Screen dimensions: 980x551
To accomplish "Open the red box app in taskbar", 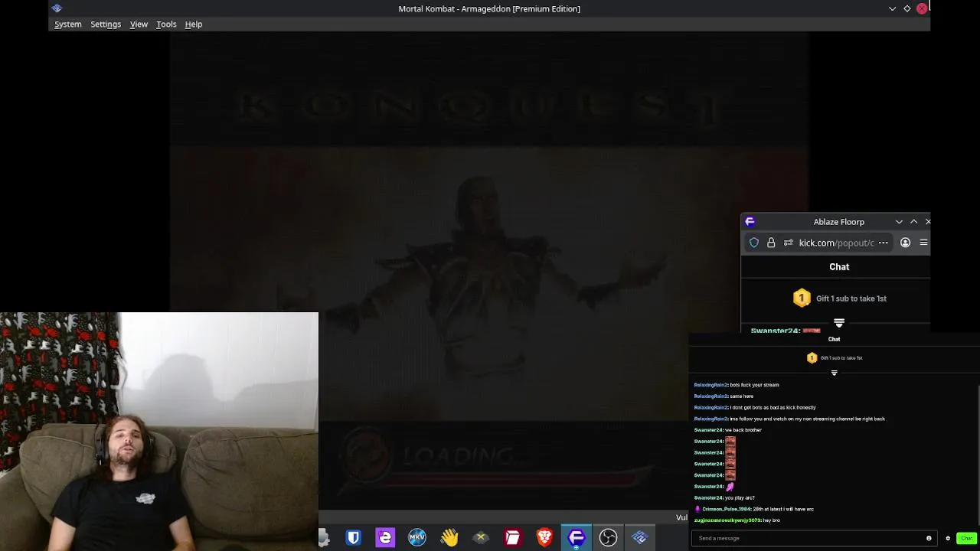I will 512,538.
